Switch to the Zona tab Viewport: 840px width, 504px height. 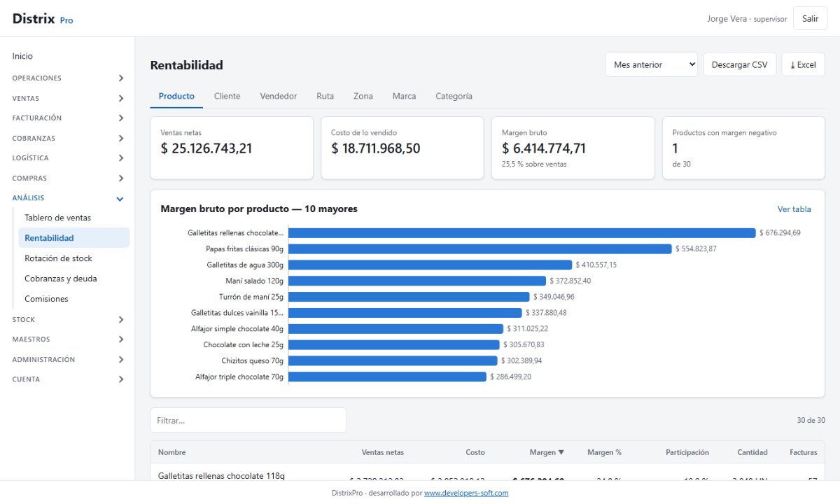pyautogui.click(x=363, y=96)
